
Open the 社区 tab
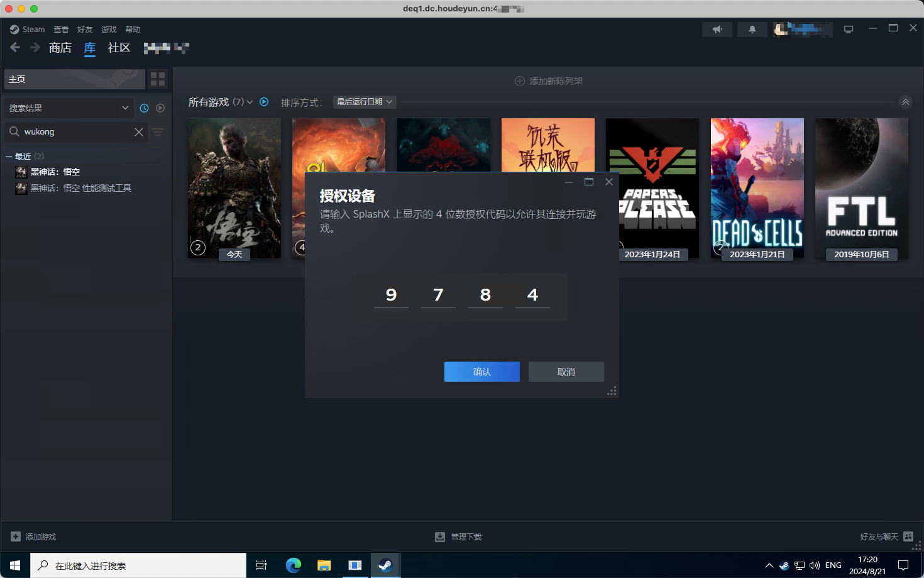pyautogui.click(x=119, y=48)
